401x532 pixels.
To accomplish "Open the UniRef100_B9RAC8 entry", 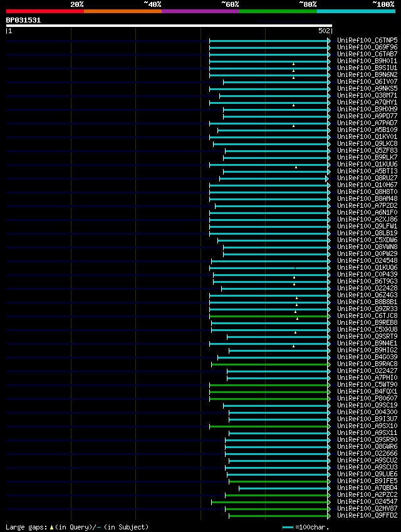I will [x=367, y=364].
